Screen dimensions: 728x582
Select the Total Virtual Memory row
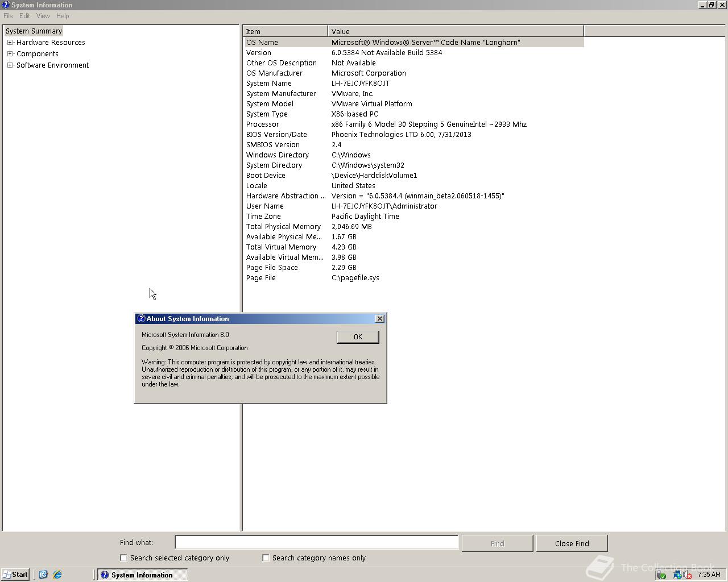point(414,247)
